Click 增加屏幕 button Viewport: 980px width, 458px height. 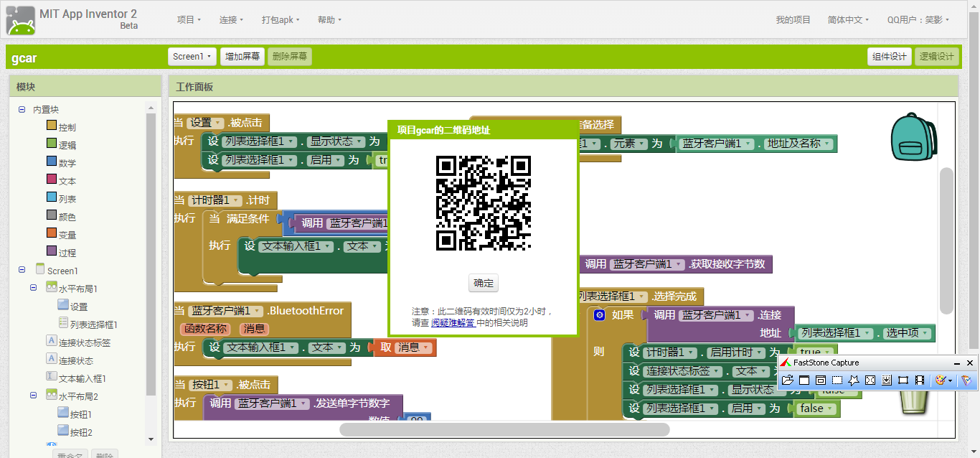pyautogui.click(x=242, y=57)
